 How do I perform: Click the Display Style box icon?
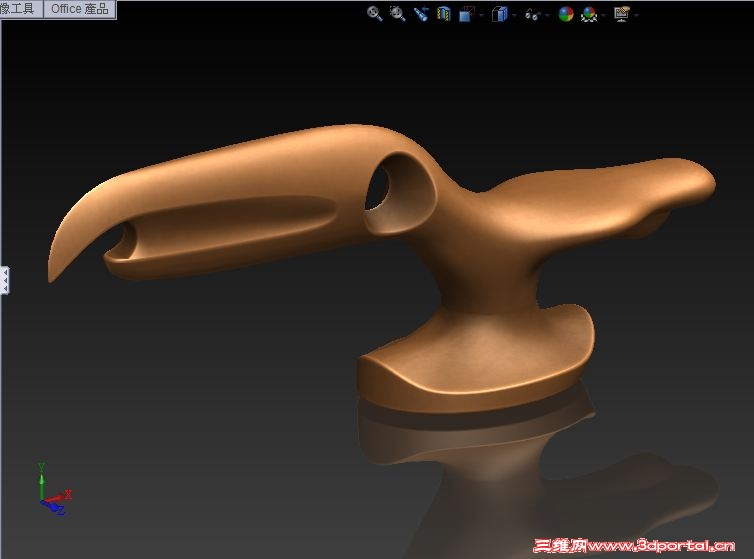click(500, 14)
